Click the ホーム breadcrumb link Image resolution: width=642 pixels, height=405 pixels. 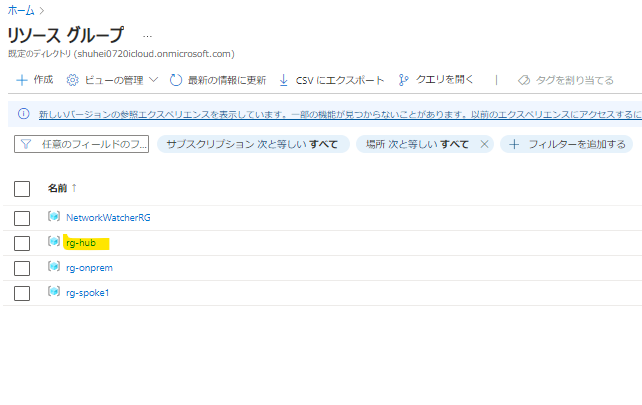coord(21,10)
